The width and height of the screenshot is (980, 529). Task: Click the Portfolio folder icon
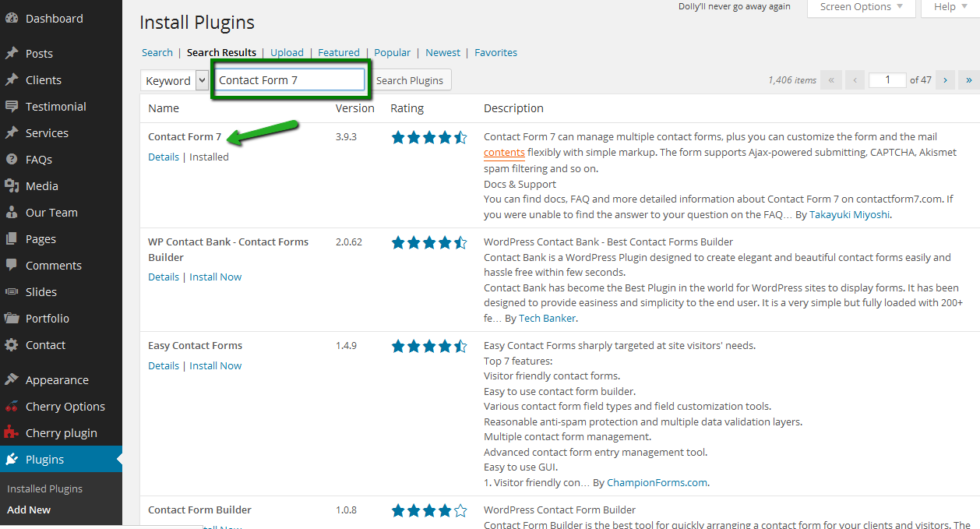(x=12, y=319)
